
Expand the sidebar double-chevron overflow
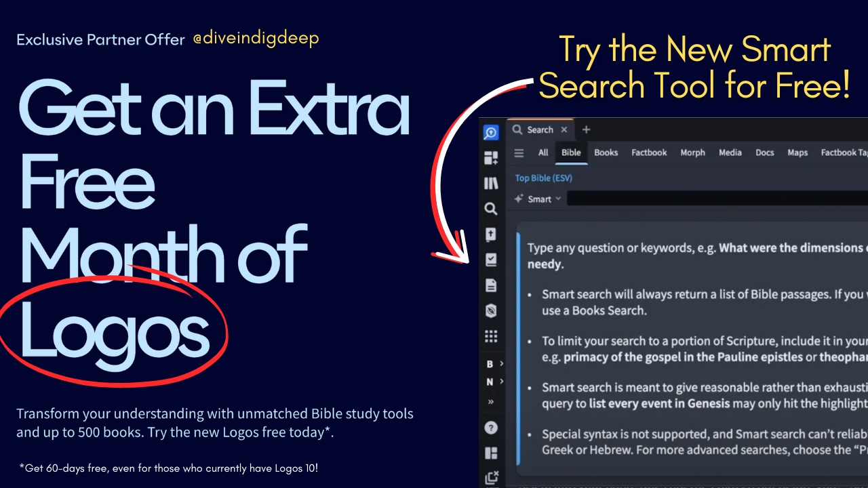(x=491, y=401)
